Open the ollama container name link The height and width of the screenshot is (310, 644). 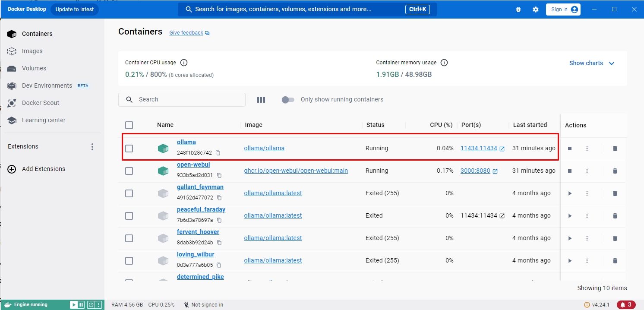pyautogui.click(x=186, y=142)
